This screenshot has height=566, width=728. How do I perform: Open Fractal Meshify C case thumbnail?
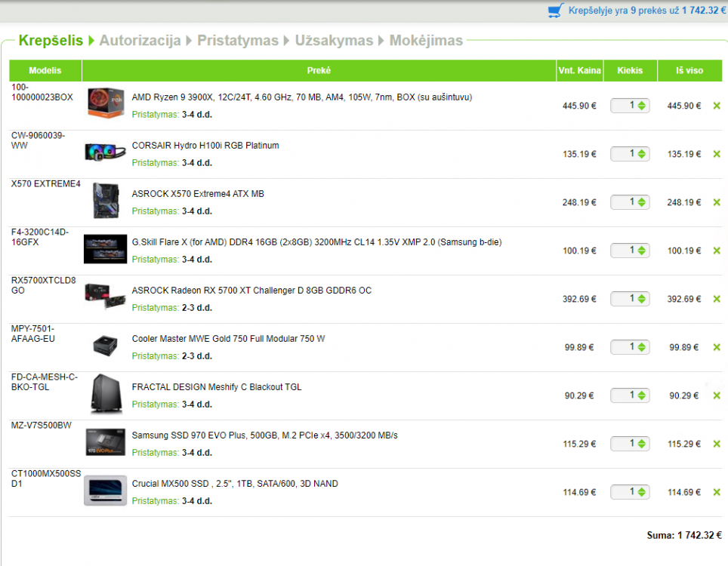[106, 393]
